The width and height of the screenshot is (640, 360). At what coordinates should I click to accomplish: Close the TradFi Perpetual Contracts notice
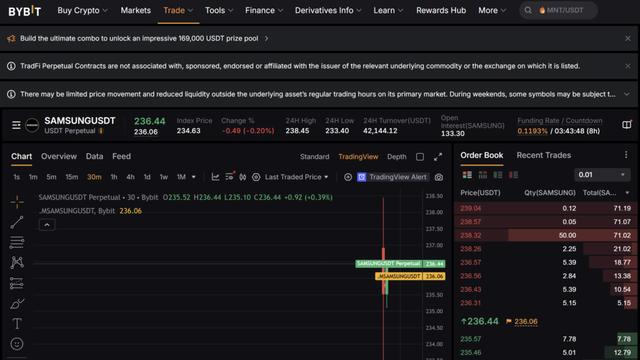coord(627,66)
